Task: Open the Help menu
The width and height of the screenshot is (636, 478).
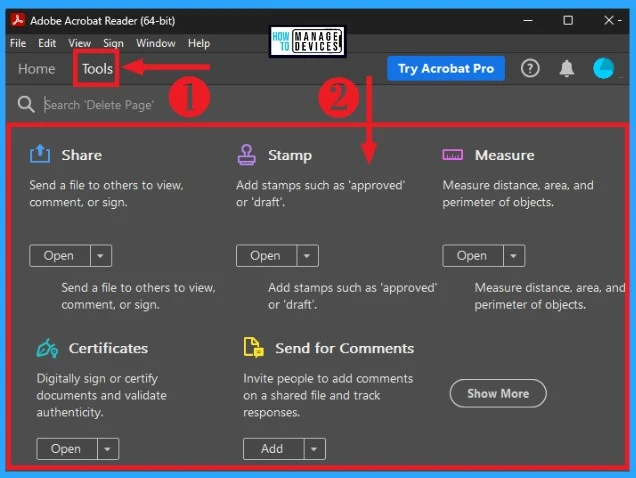Action: pos(199,43)
